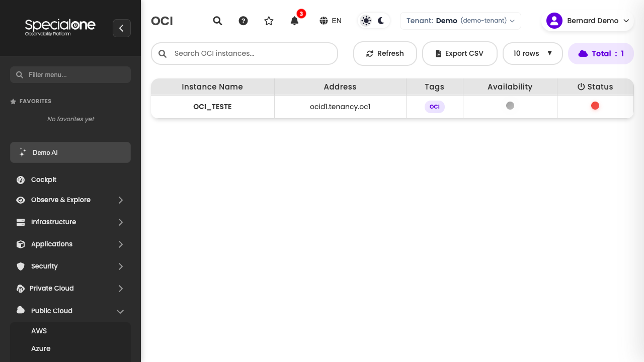The height and width of the screenshot is (362, 644).
Task: Expand Applications chevron
Action: (121, 244)
